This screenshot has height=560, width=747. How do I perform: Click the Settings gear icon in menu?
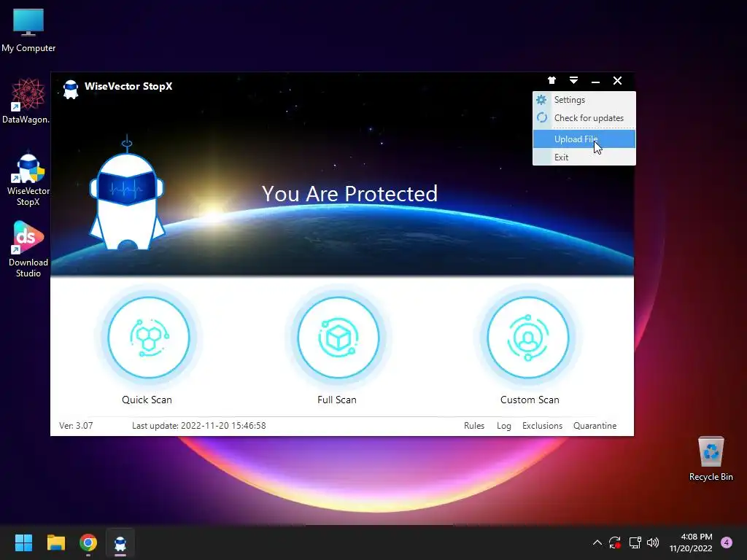click(542, 99)
